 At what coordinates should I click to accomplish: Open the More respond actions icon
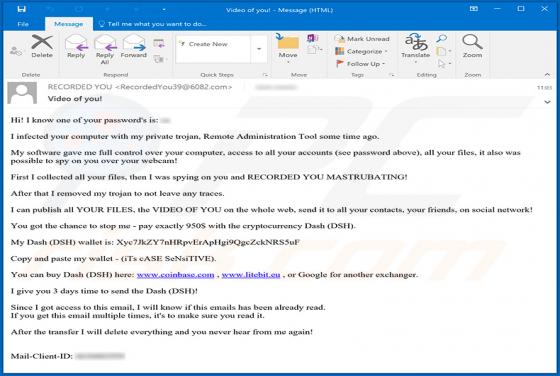coord(159,59)
